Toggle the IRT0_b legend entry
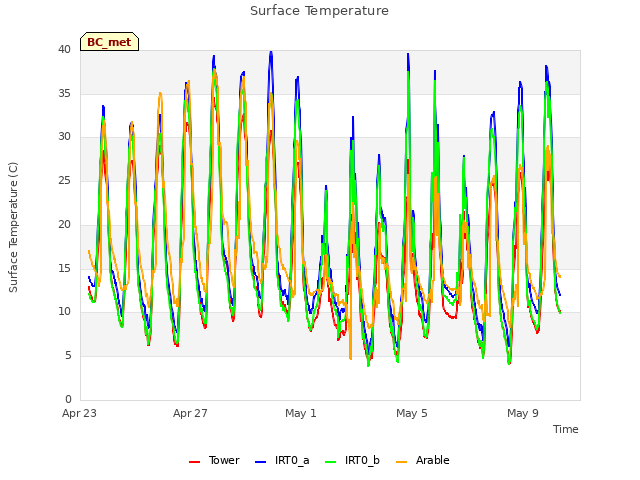This screenshot has width=640, height=480. tap(352, 460)
